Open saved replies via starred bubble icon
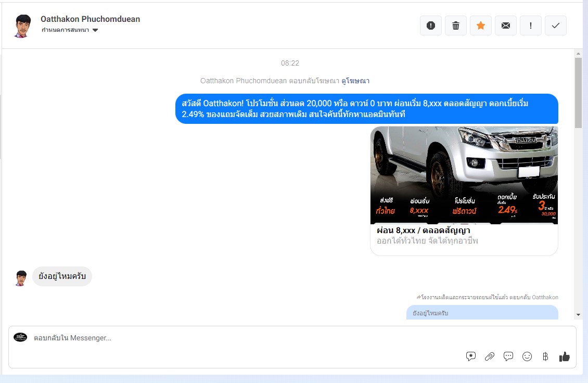Viewport: 588px width, 383px height. coord(471,356)
